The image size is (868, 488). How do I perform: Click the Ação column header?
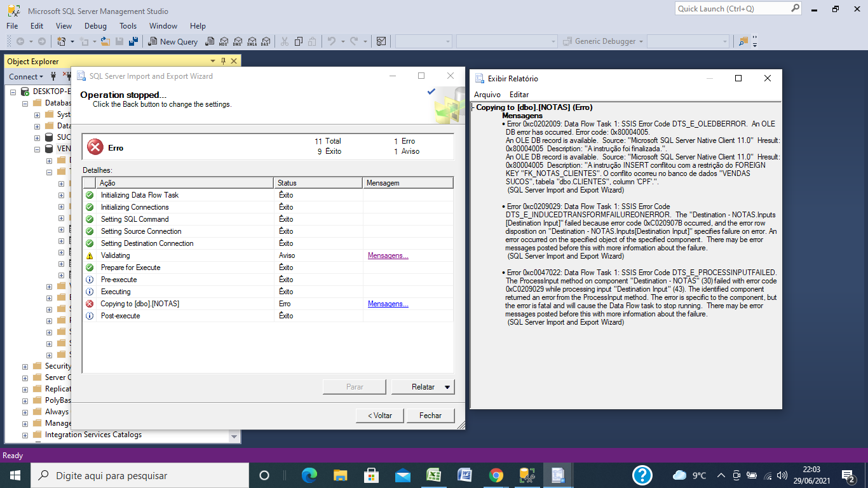point(185,183)
